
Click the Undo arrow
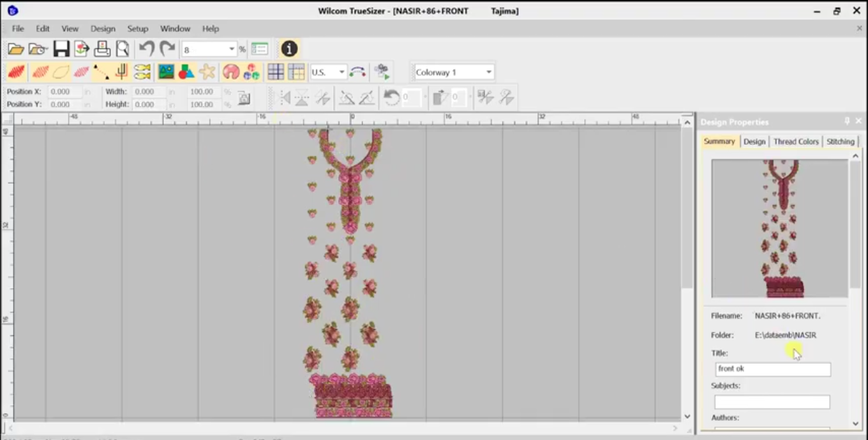point(147,49)
